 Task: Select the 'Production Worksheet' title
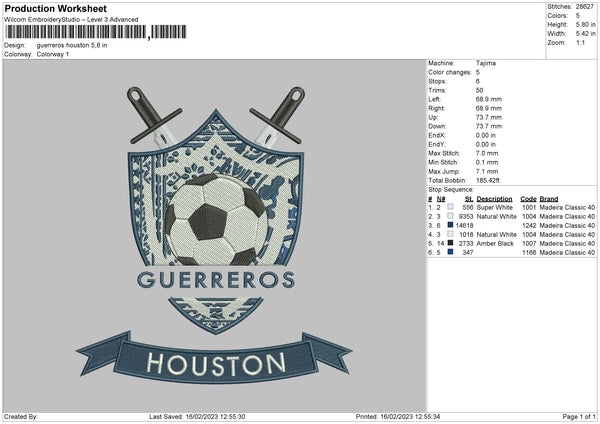pyautogui.click(x=55, y=8)
